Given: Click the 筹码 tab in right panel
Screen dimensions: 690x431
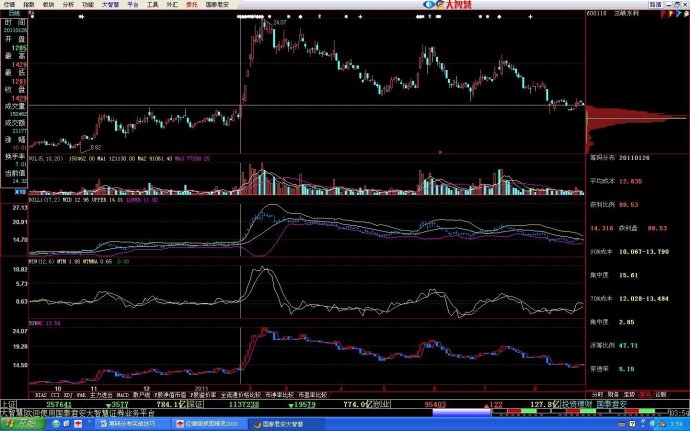Looking at the screenshot, I should (x=645, y=394).
